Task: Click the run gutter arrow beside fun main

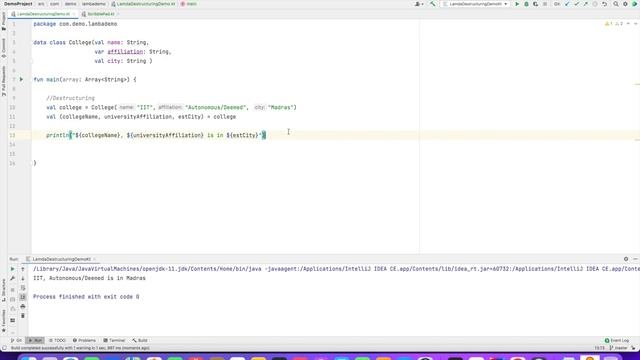Action: pyautogui.click(x=21, y=80)
